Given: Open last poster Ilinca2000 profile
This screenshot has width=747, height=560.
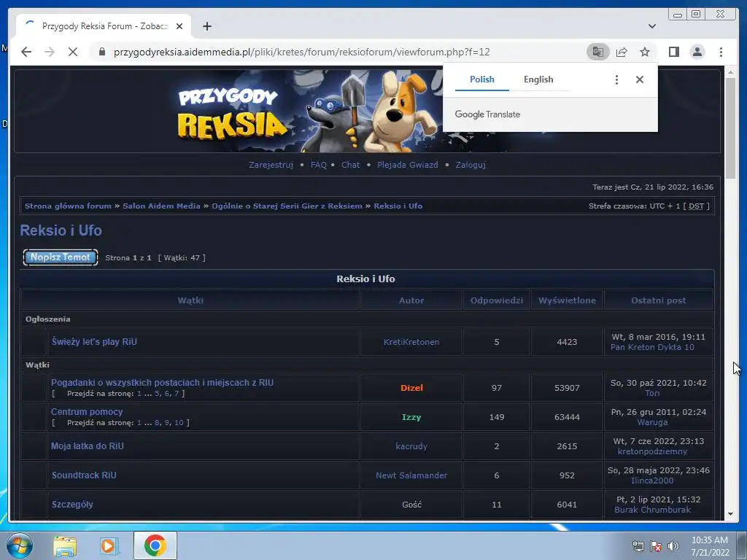Looking at the screenshot, I should click(652, 481).
